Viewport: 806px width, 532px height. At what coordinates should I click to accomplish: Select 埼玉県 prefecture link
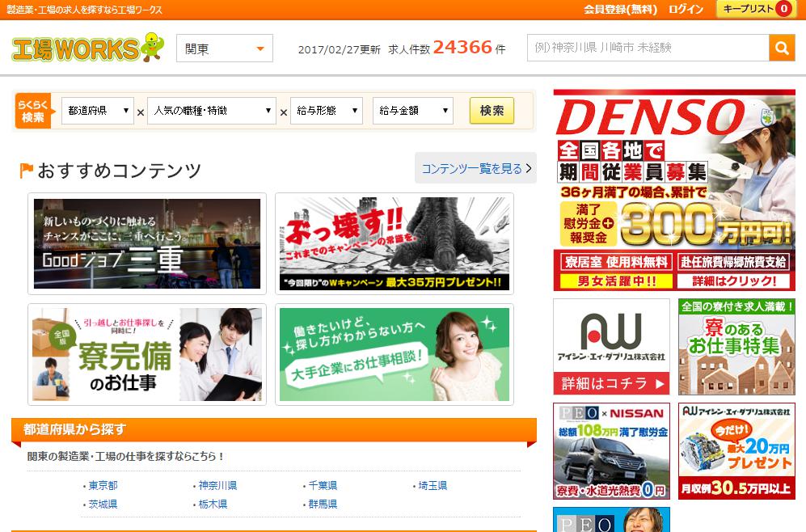click(x=433, y=485)
